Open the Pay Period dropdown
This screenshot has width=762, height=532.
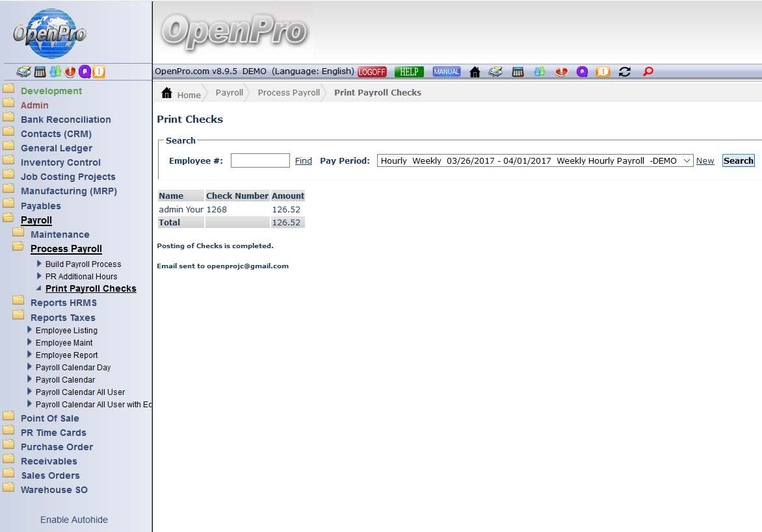click(x=535, y=160)
